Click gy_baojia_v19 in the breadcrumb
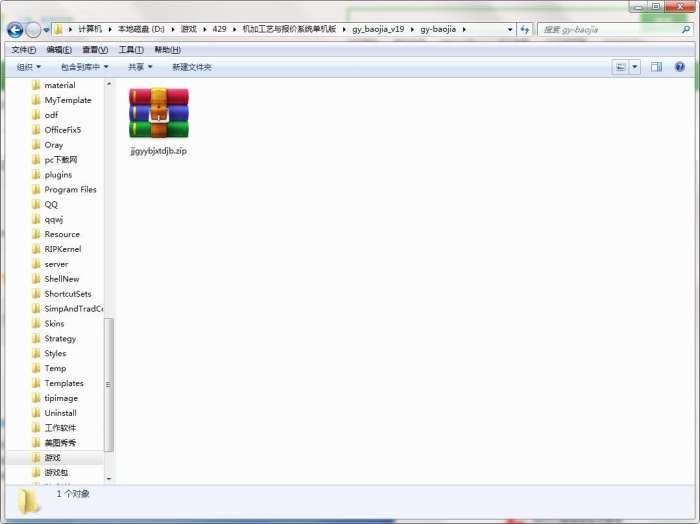 (x=378, y=29)
